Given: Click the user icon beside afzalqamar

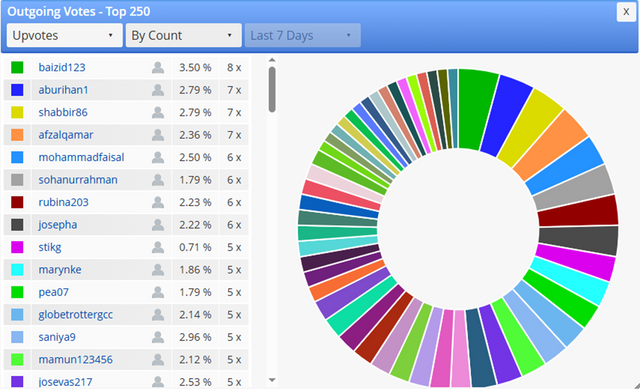Looking at the screenshot, I should pyautogui.click(x=158, y=135).
